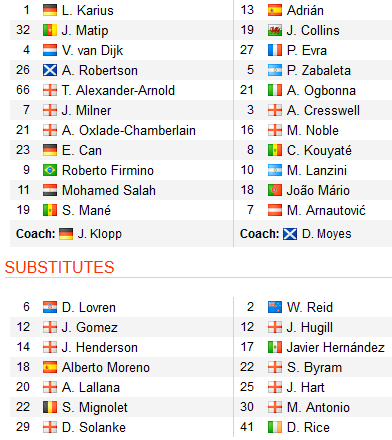
Task: Open P. Zabaleta player page
Action: click(x=319, y=70)
